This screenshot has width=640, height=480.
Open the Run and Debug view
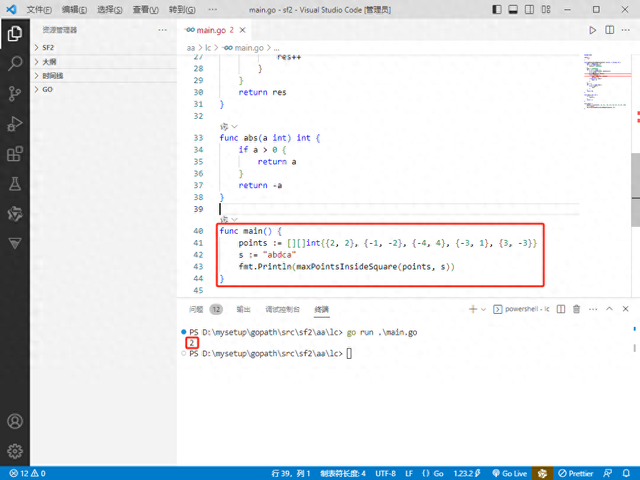pos(15,124)
